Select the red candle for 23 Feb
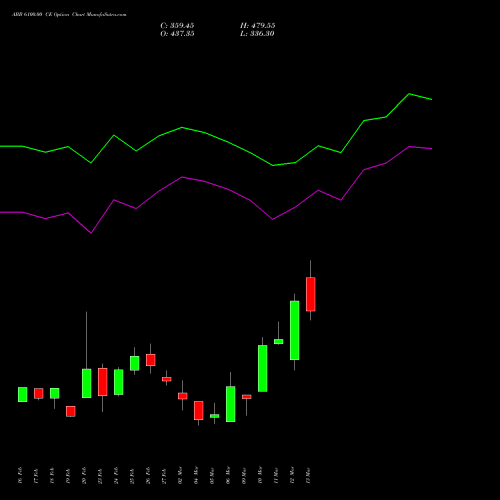Screen dimensions: 500x500 tap(103, 382)
